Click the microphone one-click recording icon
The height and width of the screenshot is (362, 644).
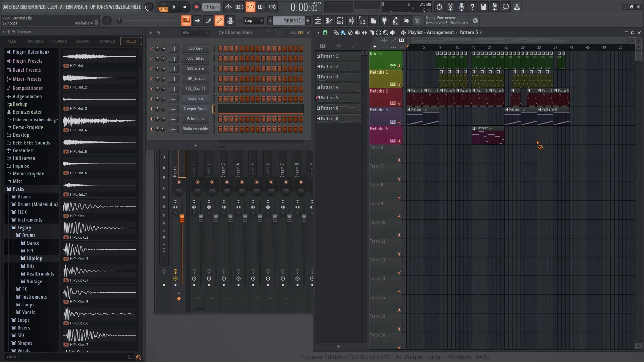[462, 7]
